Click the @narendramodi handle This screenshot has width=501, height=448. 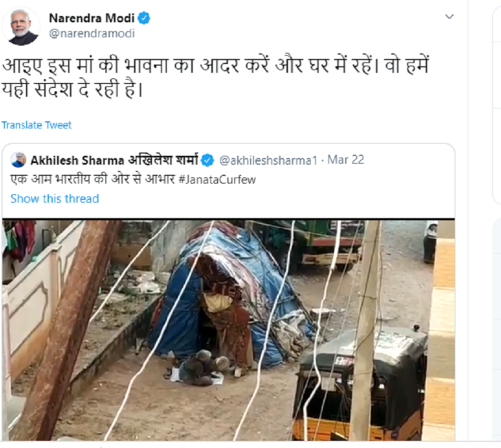pos(82,33)
